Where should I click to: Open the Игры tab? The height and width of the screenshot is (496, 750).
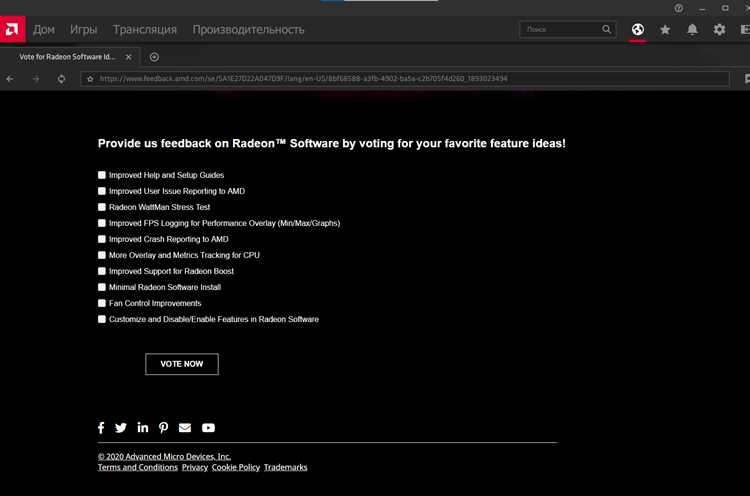[84, 30]
